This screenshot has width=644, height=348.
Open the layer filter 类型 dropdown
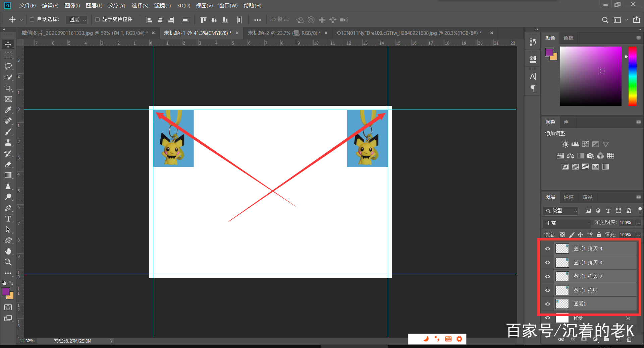tap(561, 211)
